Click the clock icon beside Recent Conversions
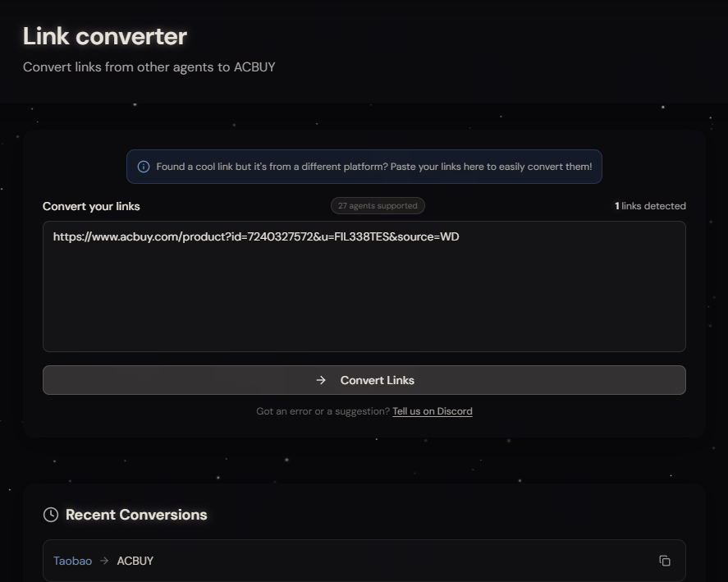The width and height of the screenshot is (728, 582). 50,515
